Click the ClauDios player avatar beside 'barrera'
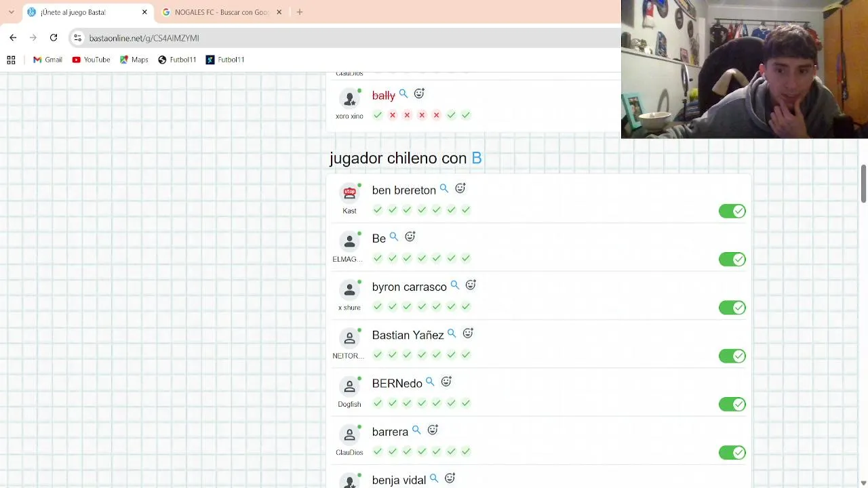 tap(349, 434)
